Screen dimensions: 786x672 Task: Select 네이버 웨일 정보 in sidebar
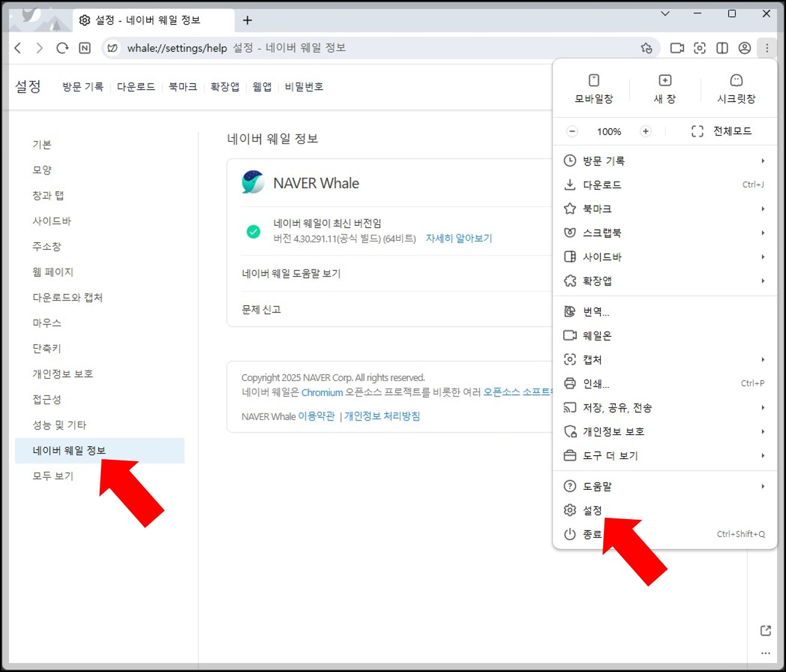coord(100,450)
